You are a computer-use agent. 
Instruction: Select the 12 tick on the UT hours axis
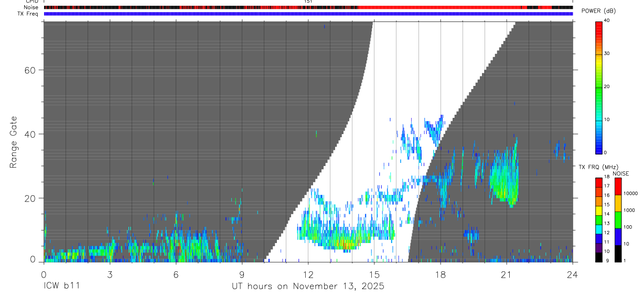coord(308,274)
